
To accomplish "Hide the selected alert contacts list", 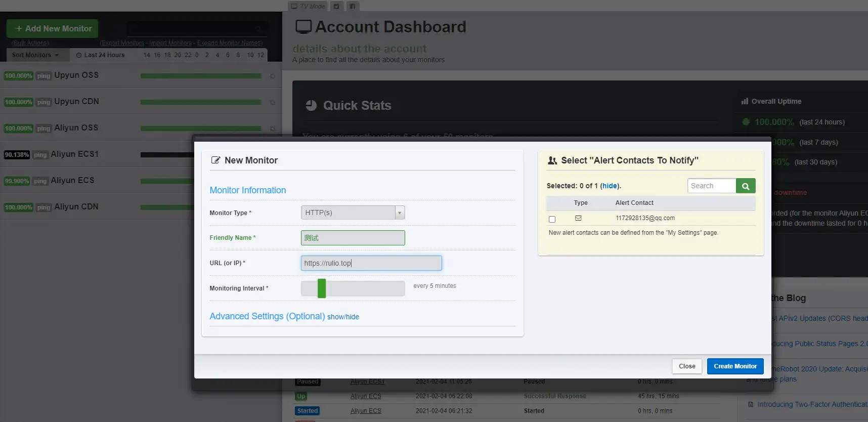I will click(x=610, y=186).
